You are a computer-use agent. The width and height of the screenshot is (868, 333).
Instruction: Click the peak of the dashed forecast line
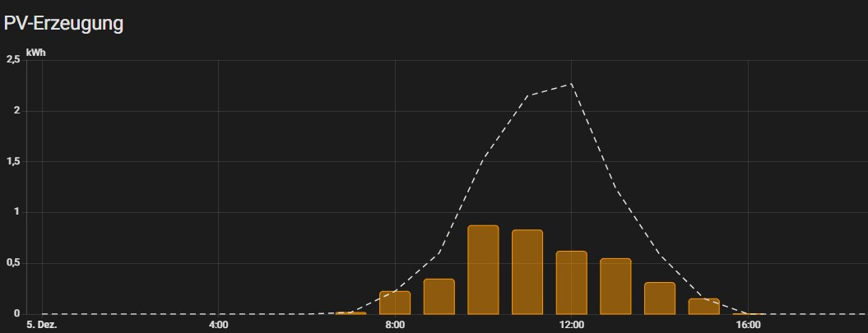pos(570,84)
